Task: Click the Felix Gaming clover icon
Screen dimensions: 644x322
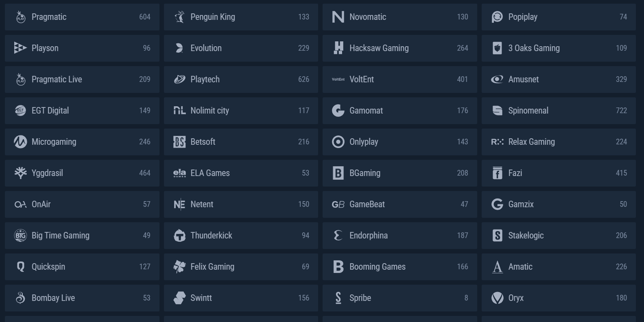Action: 179,267
